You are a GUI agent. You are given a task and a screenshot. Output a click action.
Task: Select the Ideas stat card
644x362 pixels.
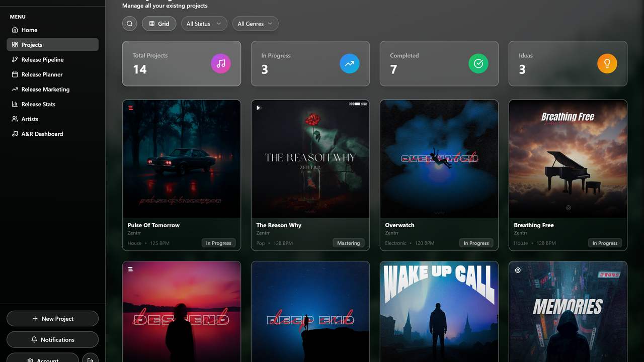pyautogui.click(x=568, y=63)
